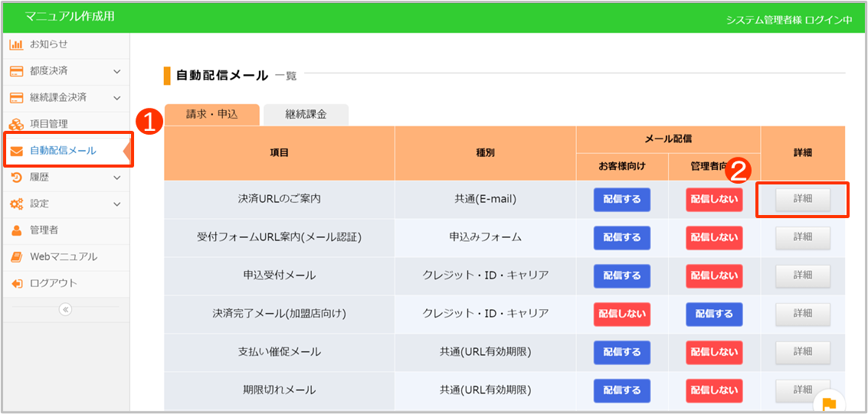Click the ログアウト exit icon
868x414 pixels.
tap(16, 283)
